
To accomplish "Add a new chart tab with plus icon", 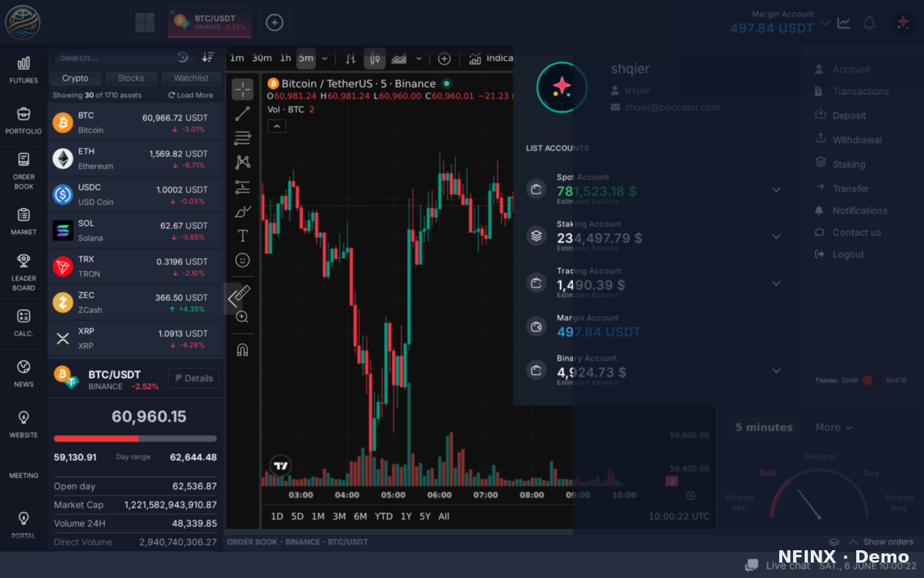I will click(x=274, y=22).
